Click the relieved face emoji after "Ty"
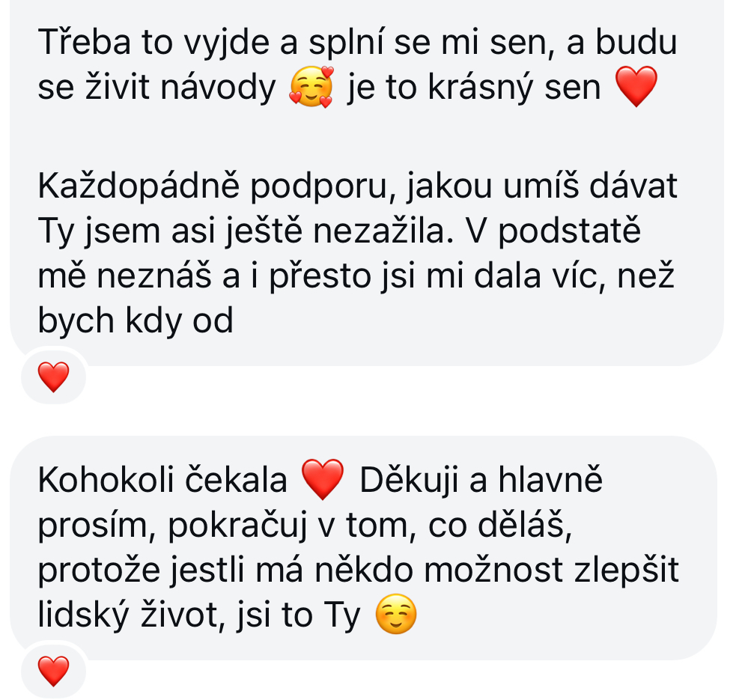 (x=396, y=614)
